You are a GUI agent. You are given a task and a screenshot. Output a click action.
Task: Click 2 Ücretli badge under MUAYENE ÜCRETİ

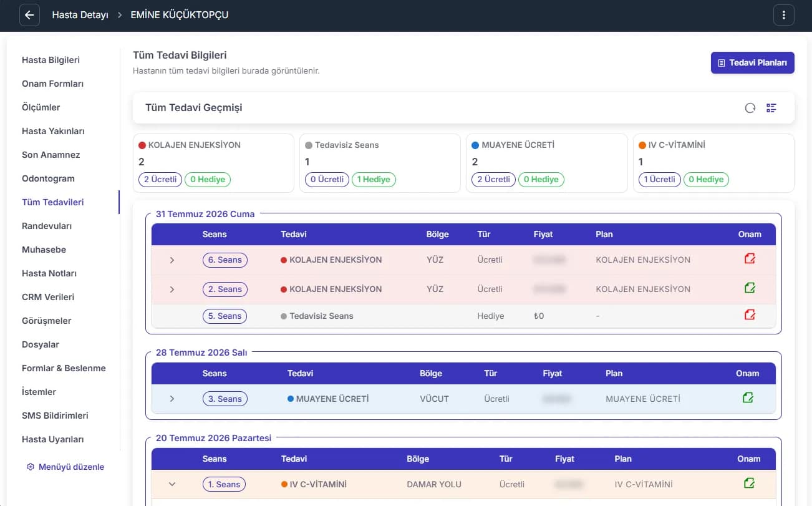pos(493,179)
